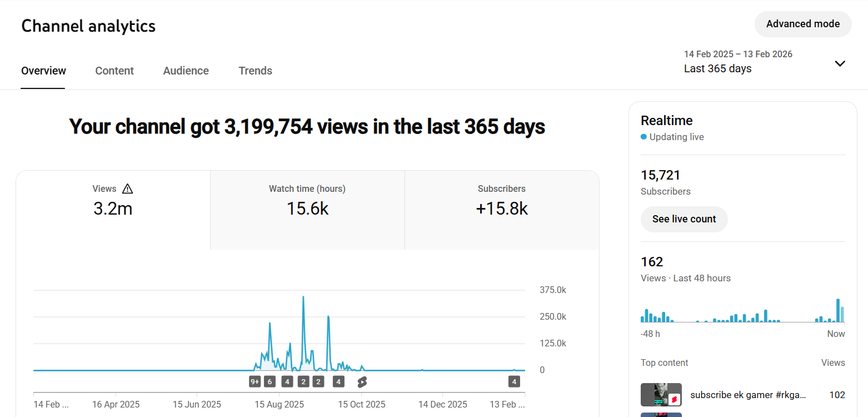Open the 'subscribe ek gamer' video thumbnail
The height and width of the screenshot is (417, 868).
point(660,395)
